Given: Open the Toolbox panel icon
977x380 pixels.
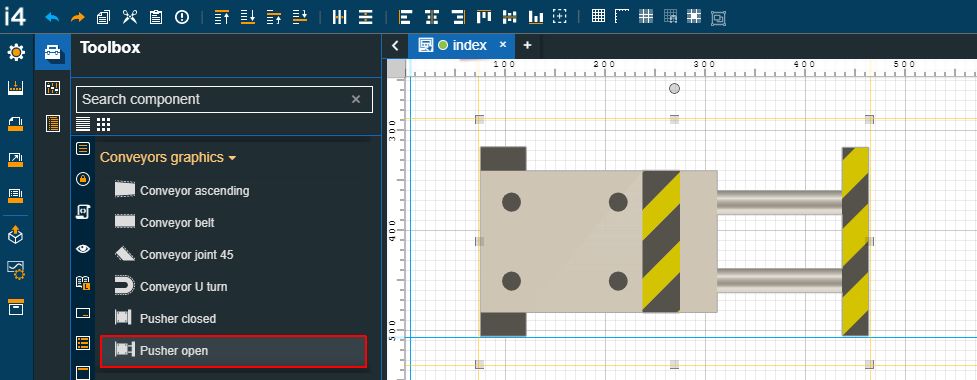Looking at the screenshot, I should tap(53, 52).
